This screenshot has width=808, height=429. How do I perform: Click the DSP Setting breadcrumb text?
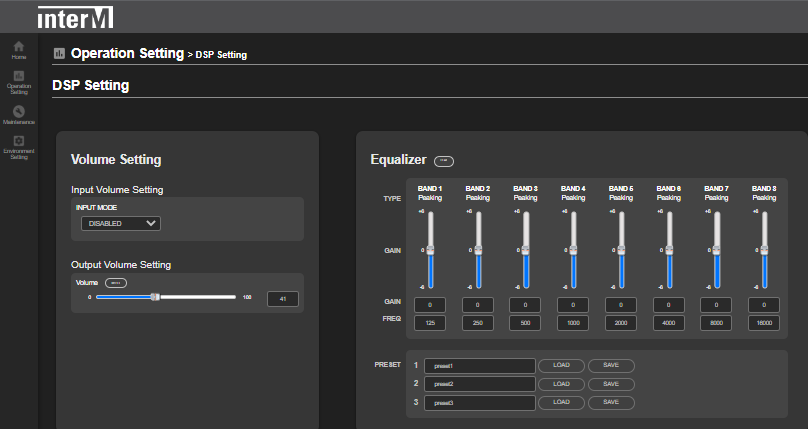pyautogui.click(x=221, y=55)
